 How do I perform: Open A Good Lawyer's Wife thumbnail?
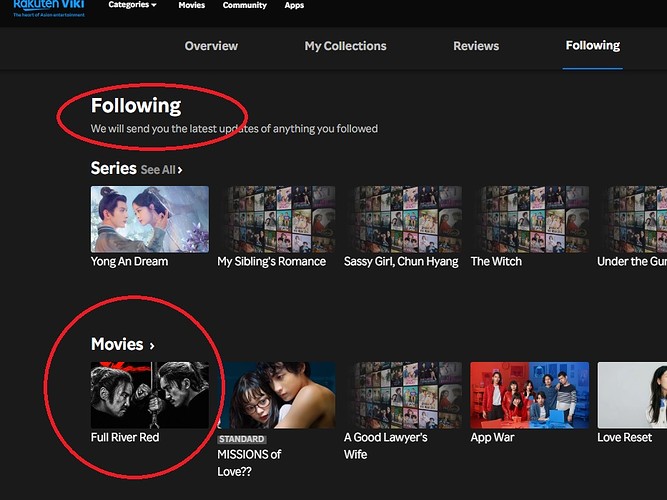coord(403,395)
